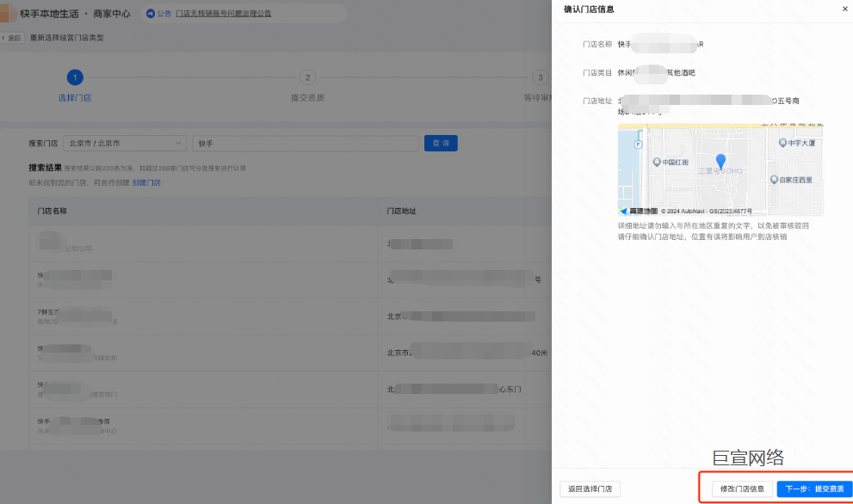Image resolution: width=853 pixels, height=504 pixels.
Task: Click the 门店类目 field value
Action: (x=656, y=73)
